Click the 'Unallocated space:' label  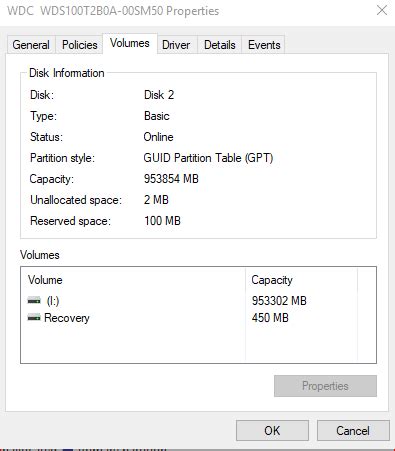click(x=76, y=200)
